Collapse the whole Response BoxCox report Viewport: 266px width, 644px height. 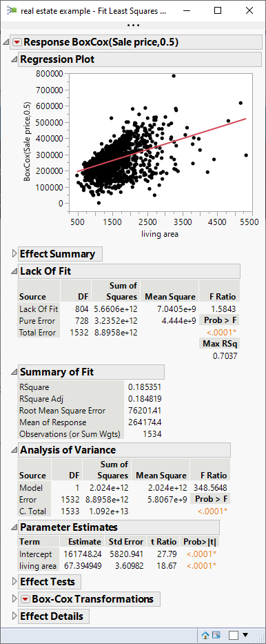click(x=6, y=42)
